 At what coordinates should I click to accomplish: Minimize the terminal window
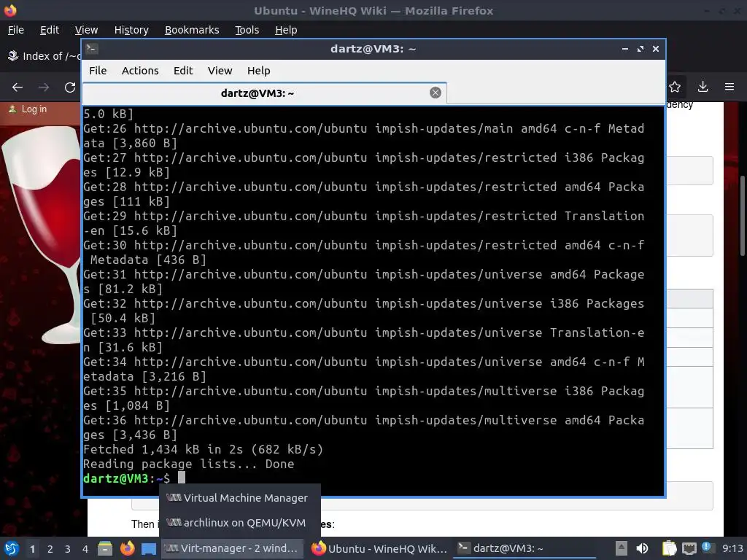point(624,49)
